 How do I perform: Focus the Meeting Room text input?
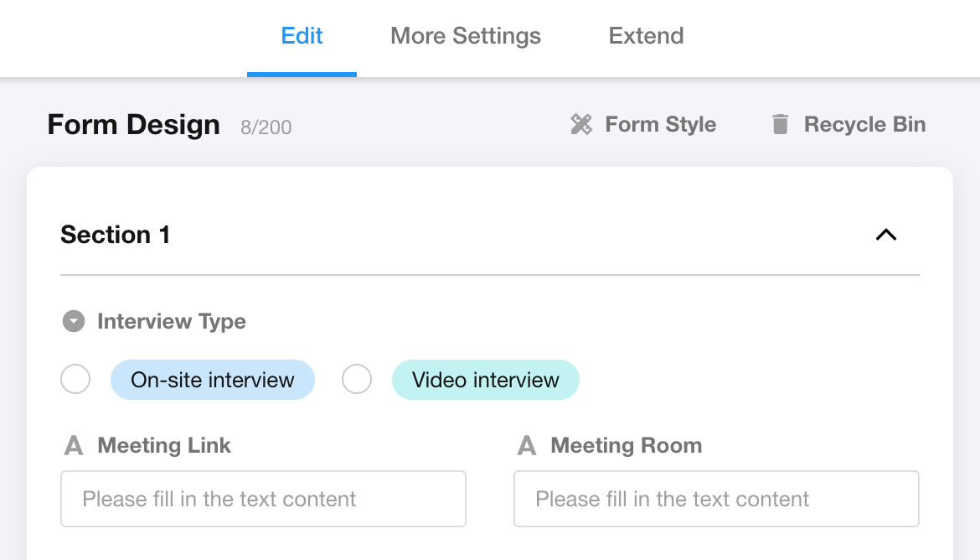716,499
